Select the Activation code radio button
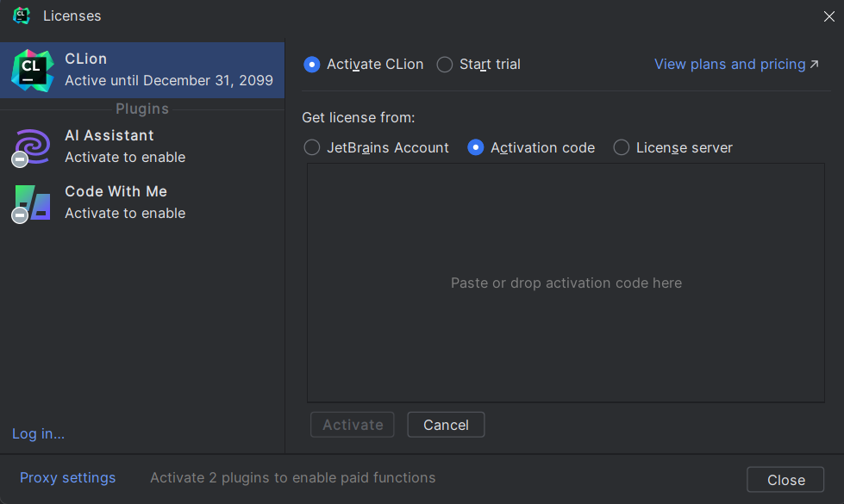The width and height of the screenshot is (844, 504). 475,147
